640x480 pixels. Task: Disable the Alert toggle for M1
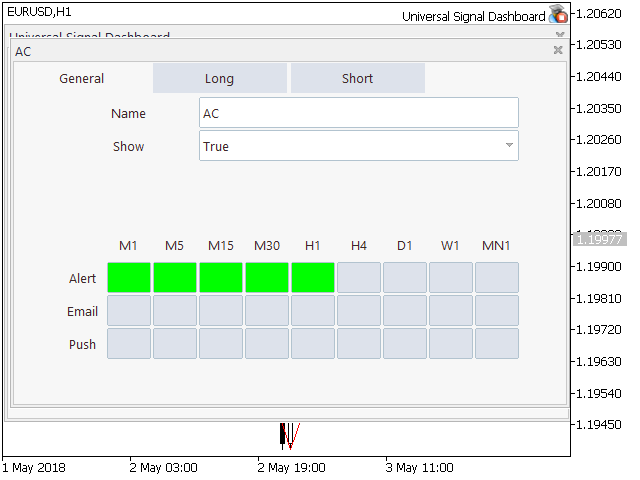click(x=129, y=278)
